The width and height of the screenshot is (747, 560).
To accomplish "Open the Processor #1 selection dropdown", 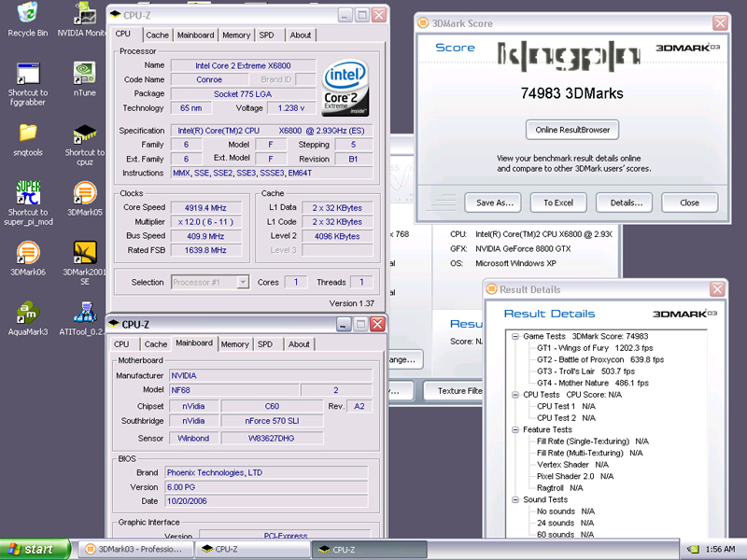I will pyautogui.click(x=243, y=282).
